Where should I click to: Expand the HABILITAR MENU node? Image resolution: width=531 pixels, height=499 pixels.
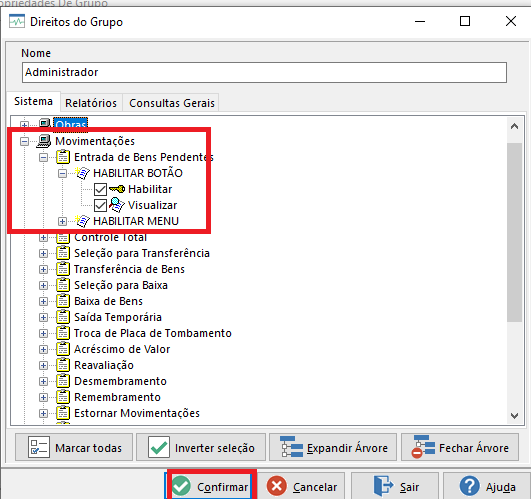(62, 221)
